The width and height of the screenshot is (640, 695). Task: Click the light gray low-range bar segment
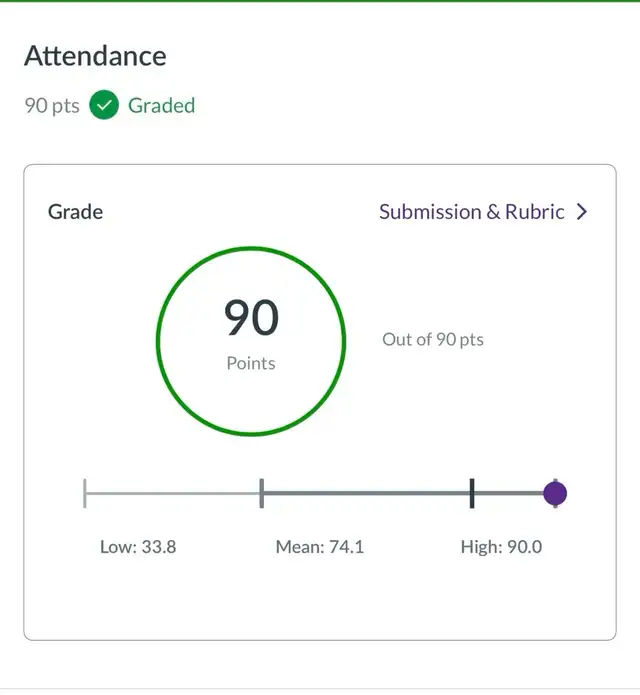[x=172, y=493]
